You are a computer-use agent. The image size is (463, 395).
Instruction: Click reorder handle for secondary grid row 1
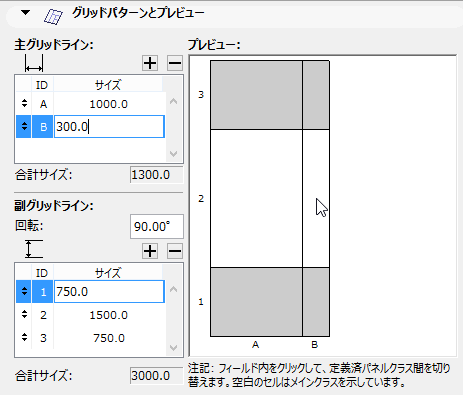tap(24, 292)
